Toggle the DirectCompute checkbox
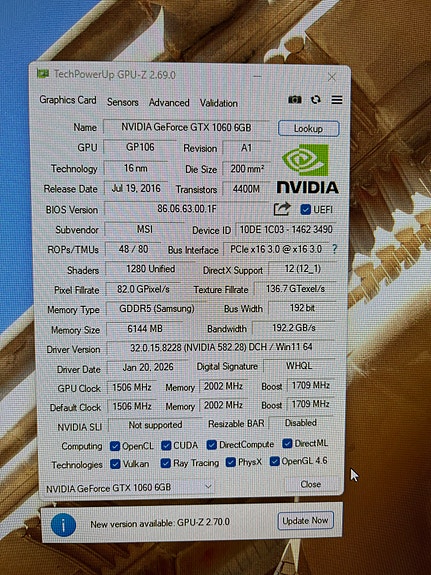The height and width of the screenshot is (575, 431). pyautogui.click(x=211, y=445)
